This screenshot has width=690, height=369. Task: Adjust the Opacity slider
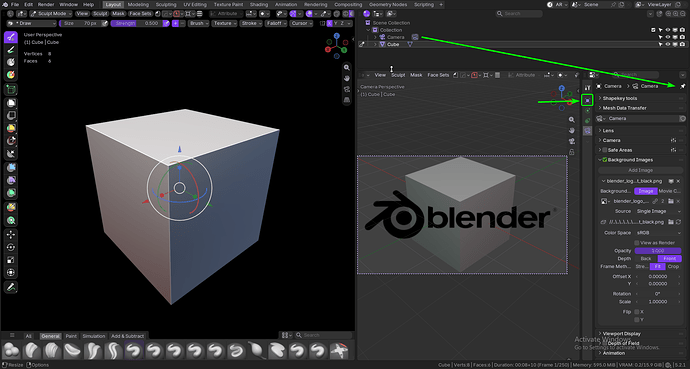pos(658,251)
